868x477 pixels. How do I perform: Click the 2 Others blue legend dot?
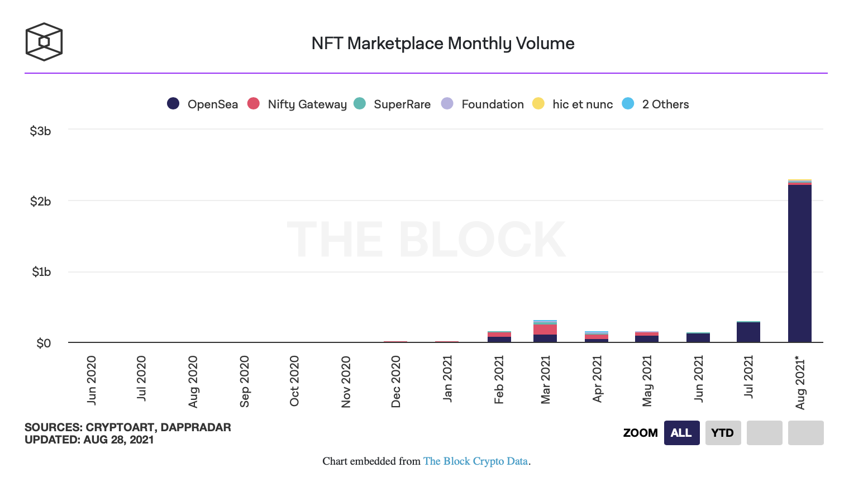[628, 104]
